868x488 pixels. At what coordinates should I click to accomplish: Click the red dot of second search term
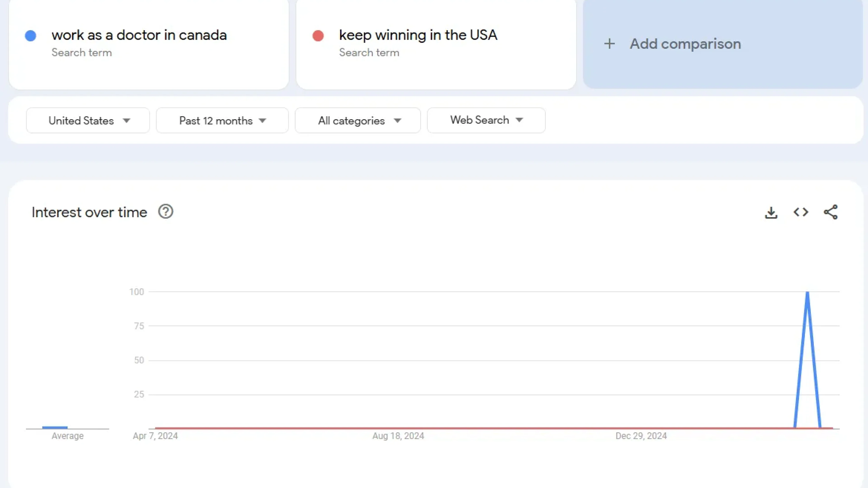(318, 36)
